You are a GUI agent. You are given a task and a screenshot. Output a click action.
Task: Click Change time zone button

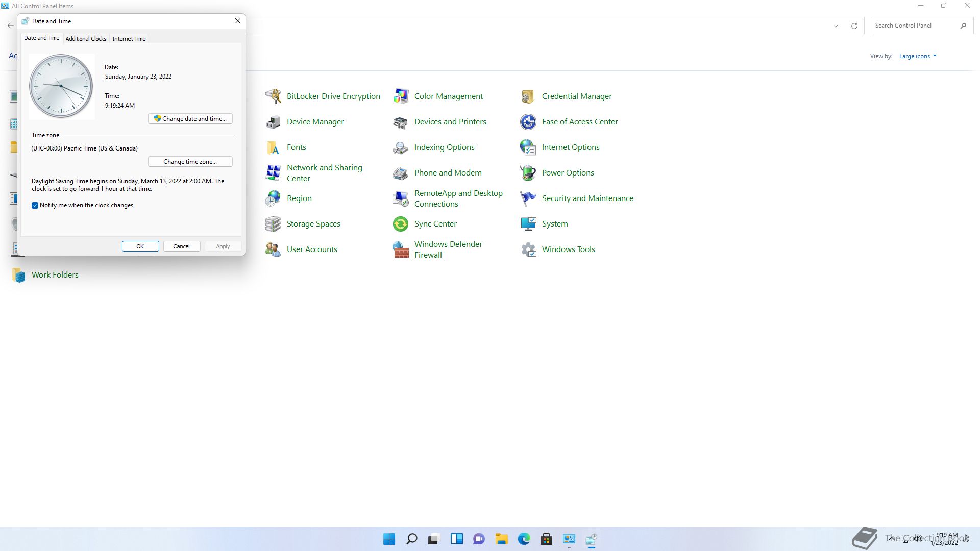coord(190,161)
